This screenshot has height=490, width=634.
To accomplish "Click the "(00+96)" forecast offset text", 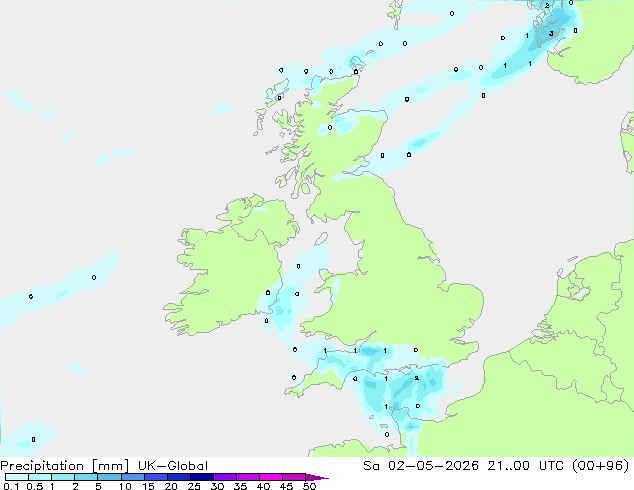I will coord(601,466).
